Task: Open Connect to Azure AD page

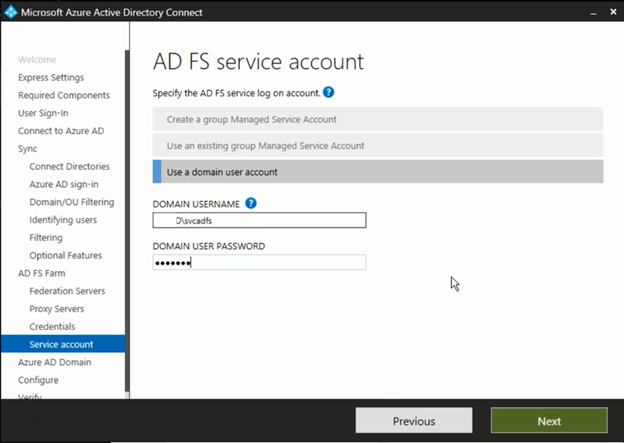Action: click(x=61, y=131)
